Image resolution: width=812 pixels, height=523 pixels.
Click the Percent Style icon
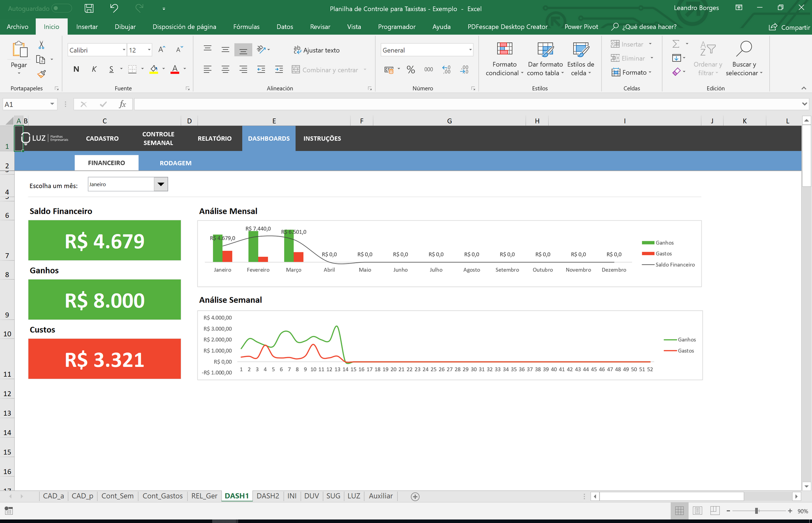(x=411, y=70)
